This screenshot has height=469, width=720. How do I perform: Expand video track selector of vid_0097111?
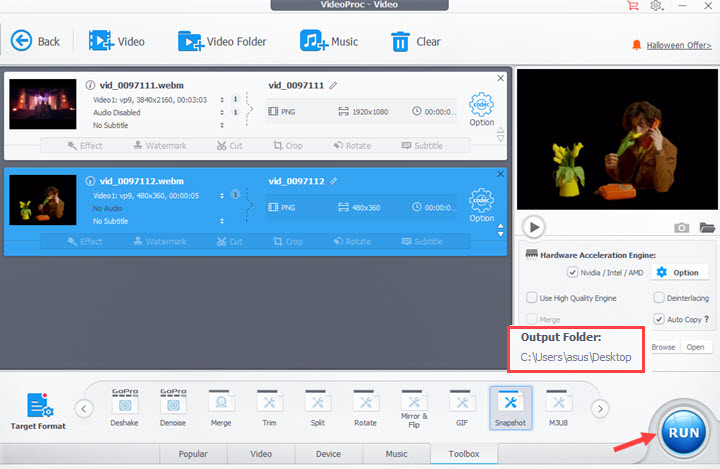tap(222, 100)
